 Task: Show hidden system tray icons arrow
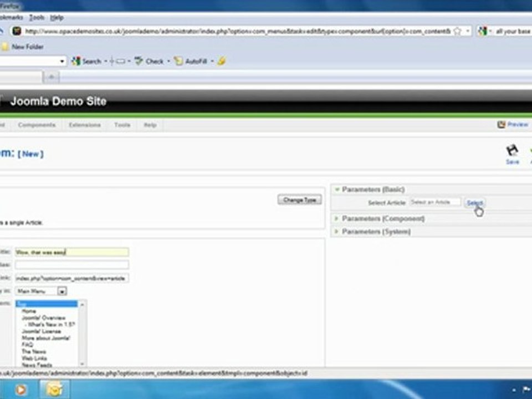[x=514, y=391]
